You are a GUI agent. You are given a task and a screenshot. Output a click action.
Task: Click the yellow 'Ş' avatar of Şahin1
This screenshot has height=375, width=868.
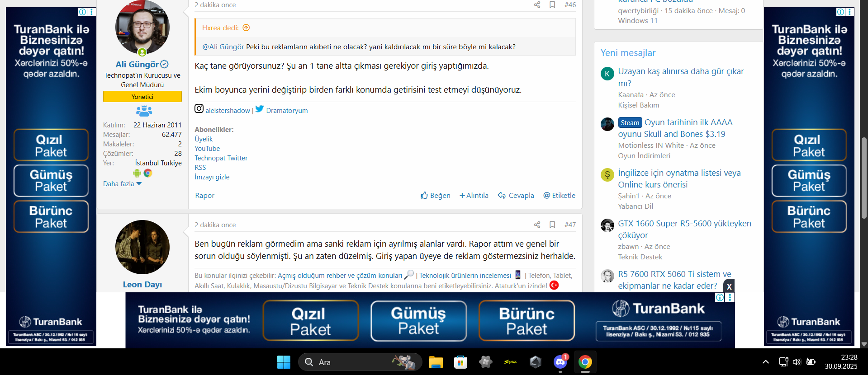pyautogui.click(x=607, y=175)
